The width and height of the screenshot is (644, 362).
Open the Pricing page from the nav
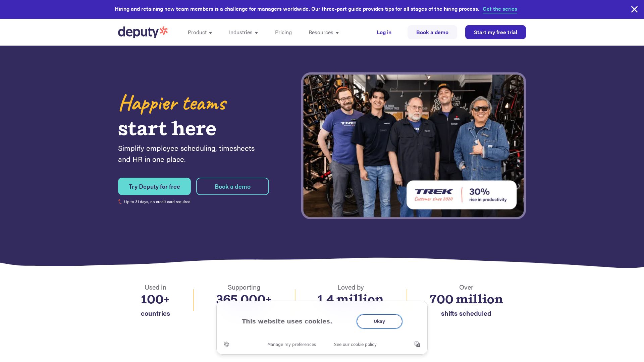(283, 33)
